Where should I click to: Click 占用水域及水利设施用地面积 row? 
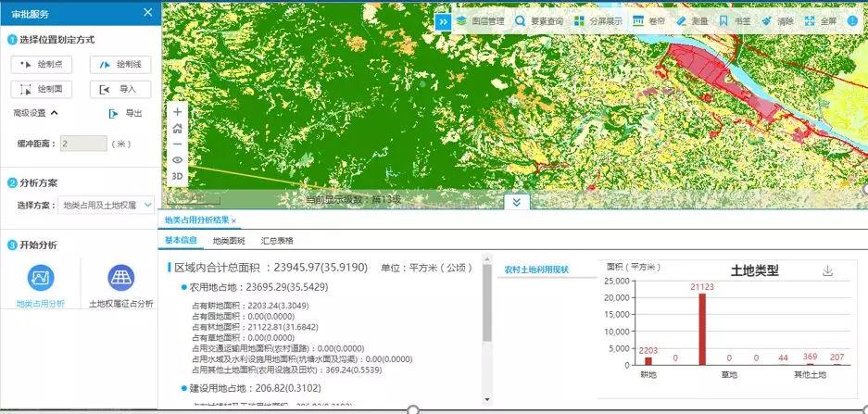click(302, 359)
